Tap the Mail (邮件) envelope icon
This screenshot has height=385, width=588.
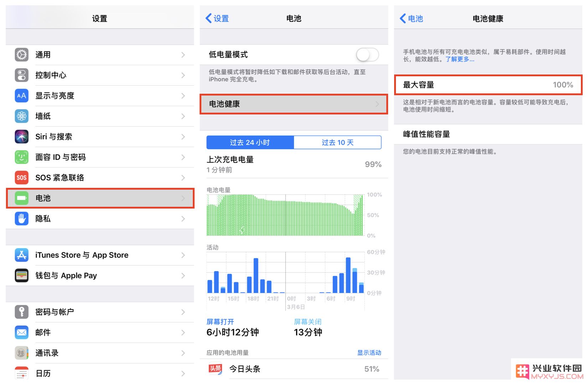pos(22,333)
